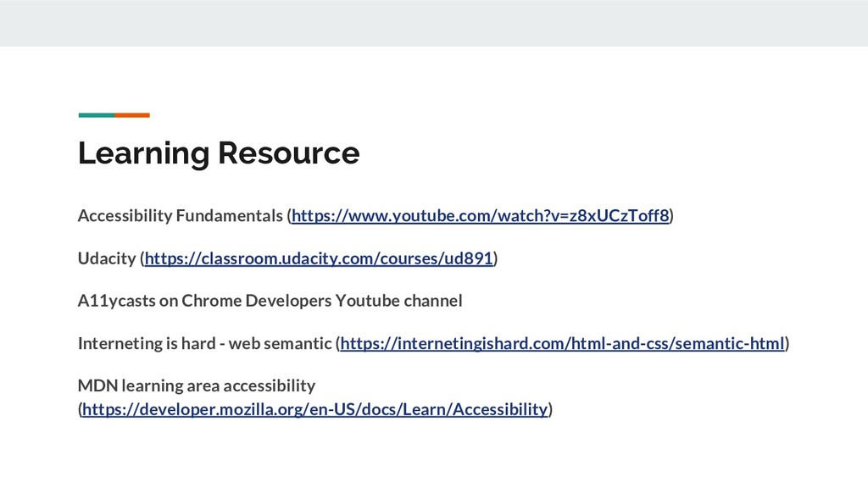The image size is (868, 488).
Task: Click the "MDN learning area accessibility" line
Action: point(196,385)
